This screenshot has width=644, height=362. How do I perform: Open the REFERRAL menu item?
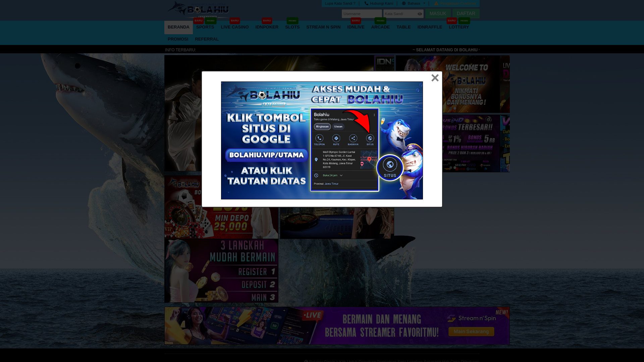tap(207, 39)
